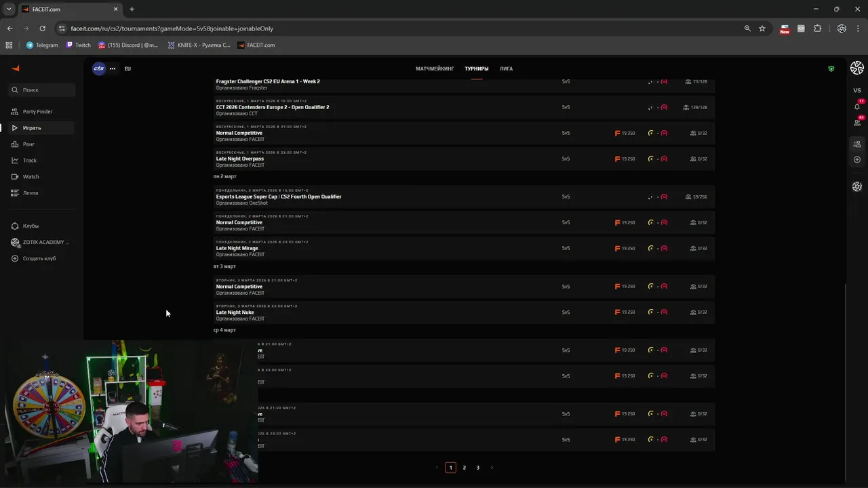Click the 128/128 participants count
Viewport: 868px width, 488px height.
pyautogui.click(x=695, y=107)
